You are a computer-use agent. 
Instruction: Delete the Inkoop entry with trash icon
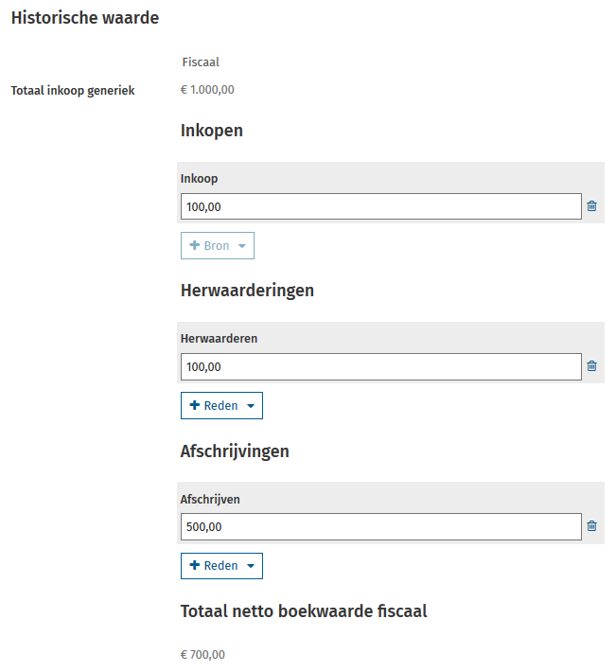[x=592, y=206]
